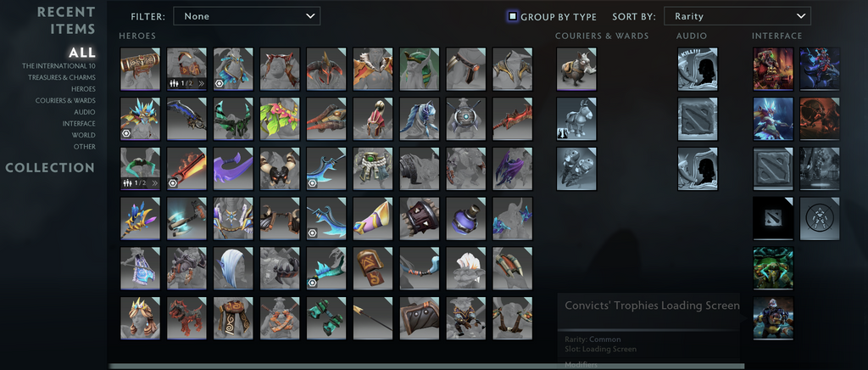Select the round shield with crossed swords
868x370 pixels.
[x=465, y=119]
